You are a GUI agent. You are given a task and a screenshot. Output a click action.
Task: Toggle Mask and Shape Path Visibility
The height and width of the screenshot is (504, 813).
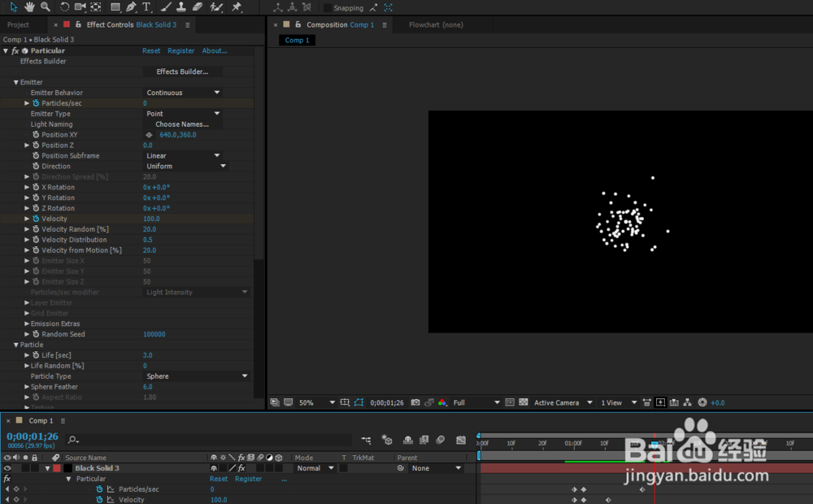pos(359,402)
